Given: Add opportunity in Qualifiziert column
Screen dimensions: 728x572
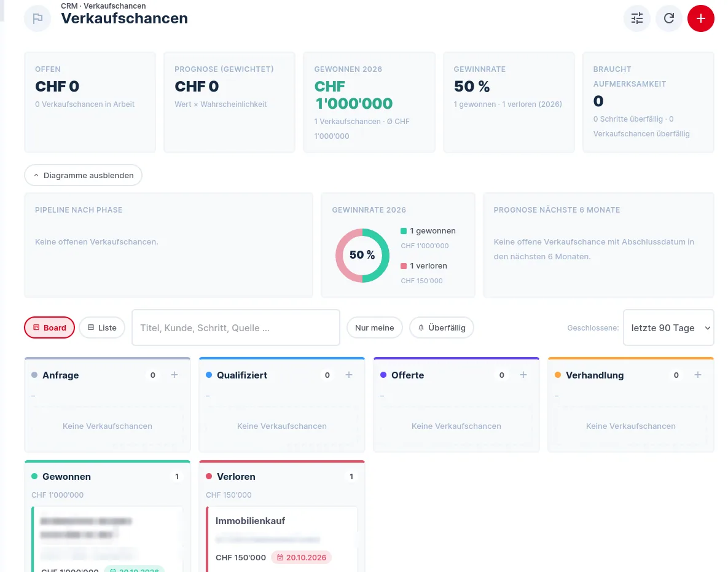Looking at the screenshot, I should (349, 375).
